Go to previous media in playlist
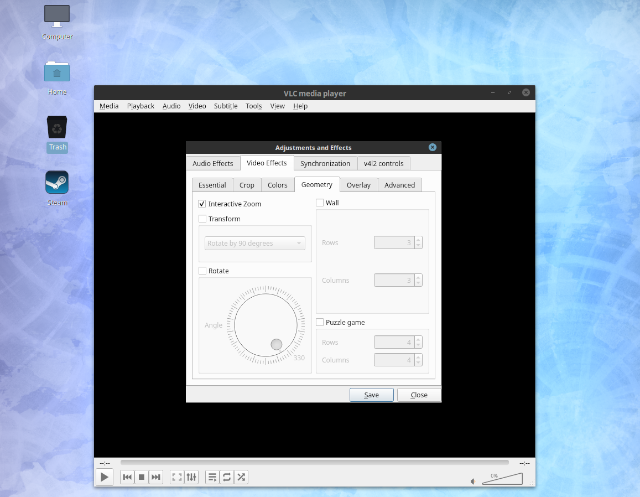The image size is (640, 497). tap(127, 477)
